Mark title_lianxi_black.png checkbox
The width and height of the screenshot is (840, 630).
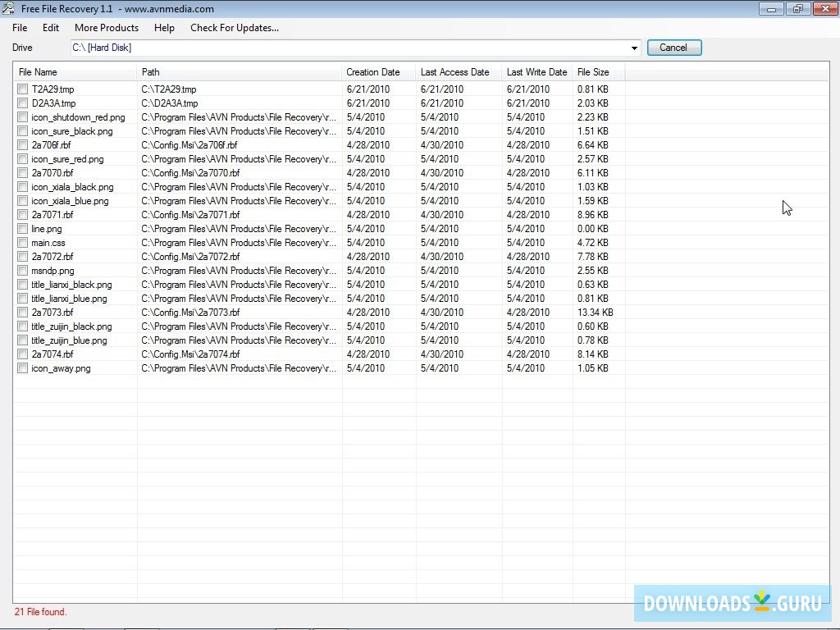pyautogui.click(x=22, y=284)
